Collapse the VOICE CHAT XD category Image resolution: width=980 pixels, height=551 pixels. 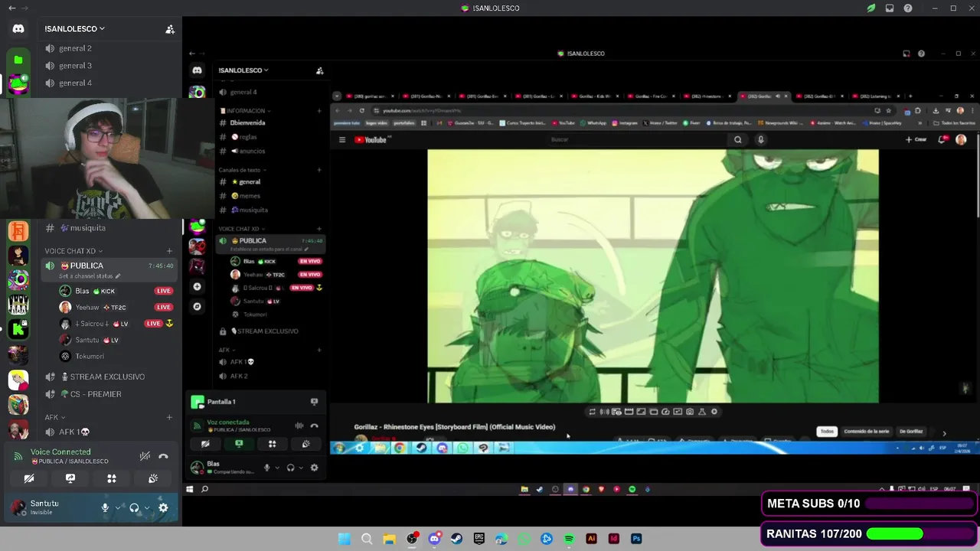pos(73,251)
